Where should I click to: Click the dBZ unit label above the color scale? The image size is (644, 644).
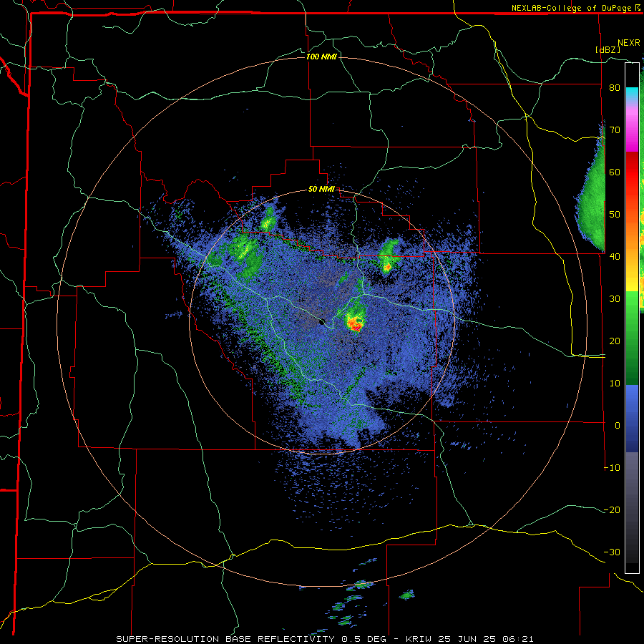coord(608,49)
